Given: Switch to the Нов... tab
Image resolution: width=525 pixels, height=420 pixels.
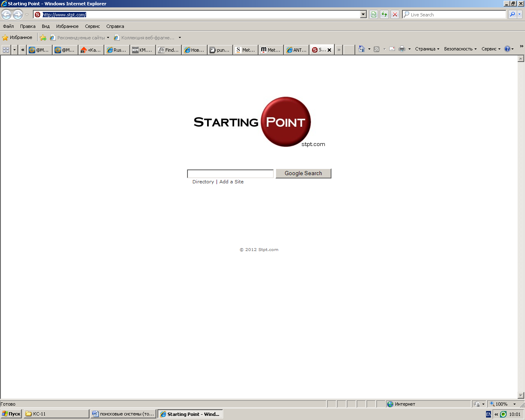Looking at the screenshot, I should pos(194,50).
